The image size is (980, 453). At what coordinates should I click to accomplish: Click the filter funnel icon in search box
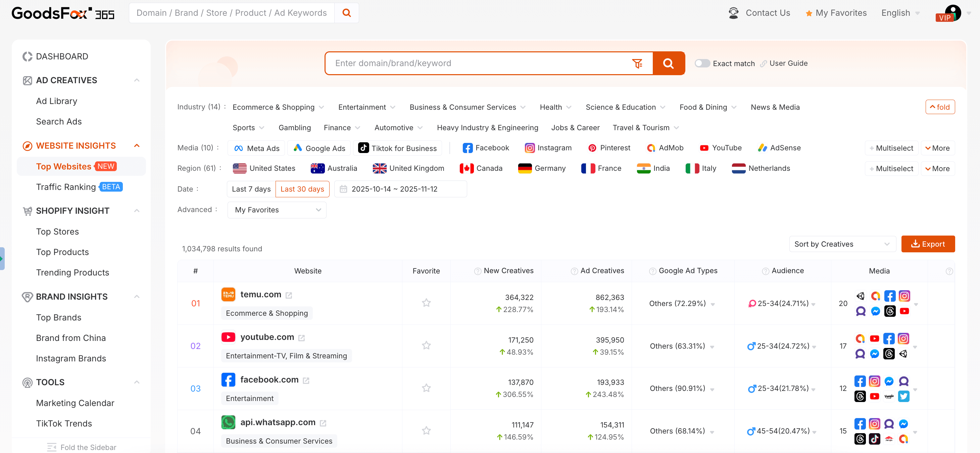637,63
